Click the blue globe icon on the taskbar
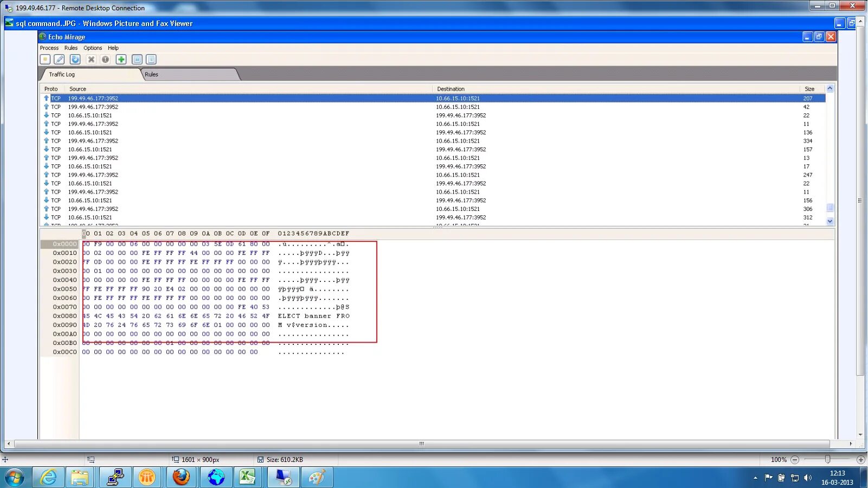This screenshot has height=488, width=868. pyautogui.click(x=216, y=478)
